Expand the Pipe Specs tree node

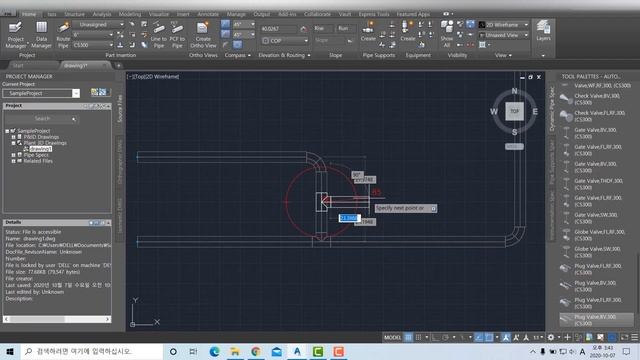(x=13, y=155)
